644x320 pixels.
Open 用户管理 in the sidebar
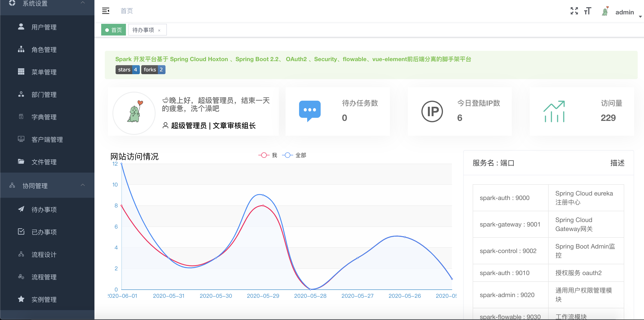click(44, 27)
